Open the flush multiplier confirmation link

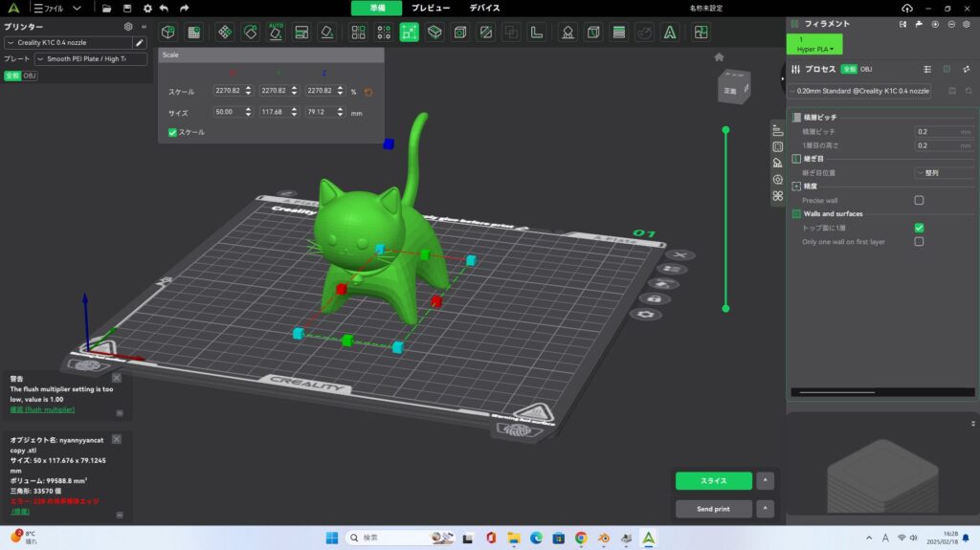click(x=42, y=410)
